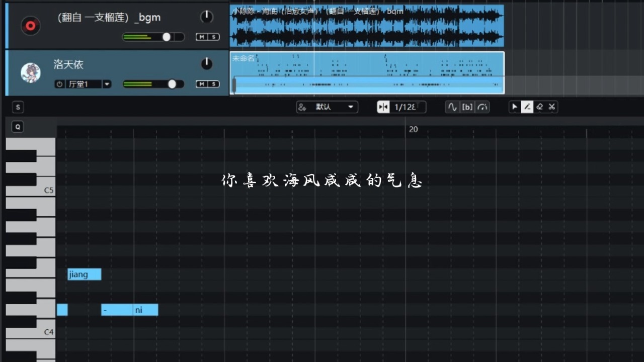644x362 pixels.
Task: Click the (翻自 一支榴莲)_bgm track name
Action: tap(109, 17)
